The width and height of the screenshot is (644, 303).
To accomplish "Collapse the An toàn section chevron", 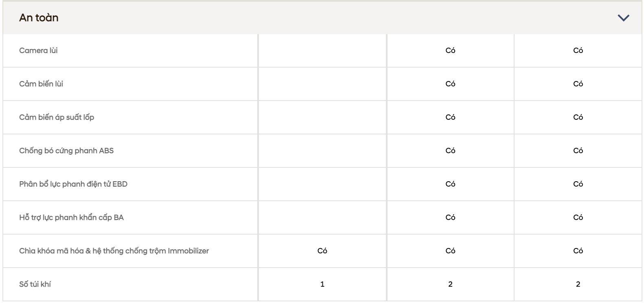I will (623, 18).
